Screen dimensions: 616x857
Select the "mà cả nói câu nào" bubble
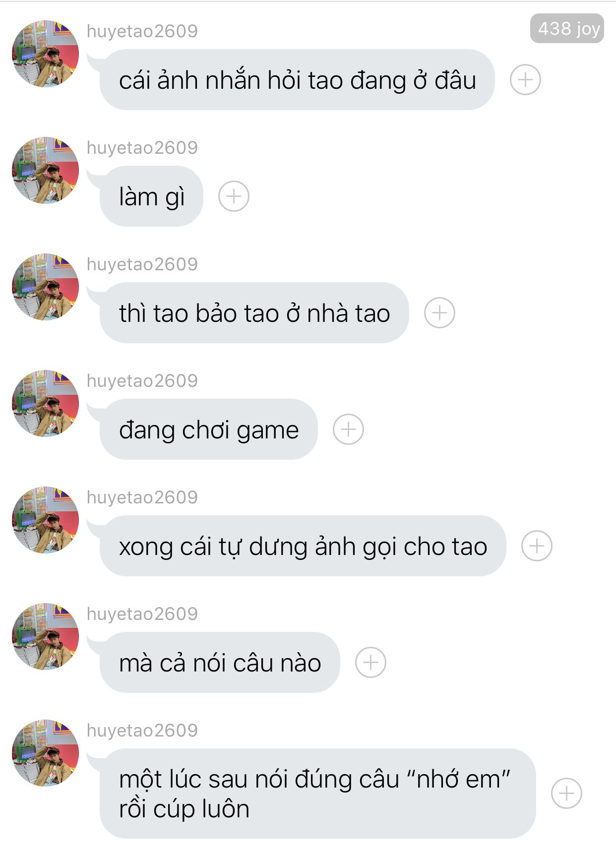click(220, 663)
